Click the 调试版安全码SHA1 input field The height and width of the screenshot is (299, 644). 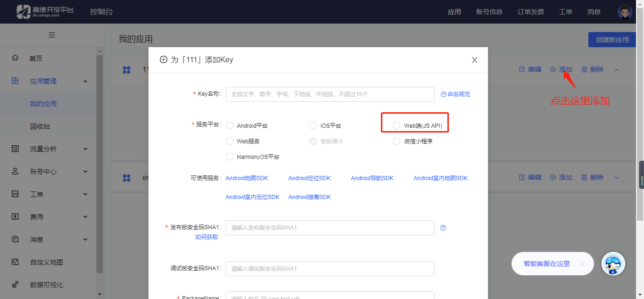pyautogui.click(x=330, y=269)
